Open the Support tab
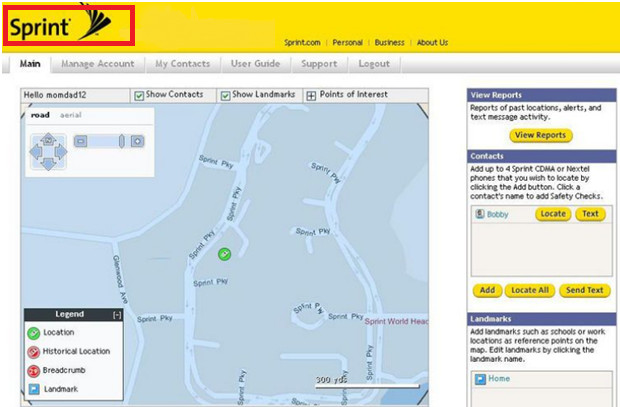 319,64
